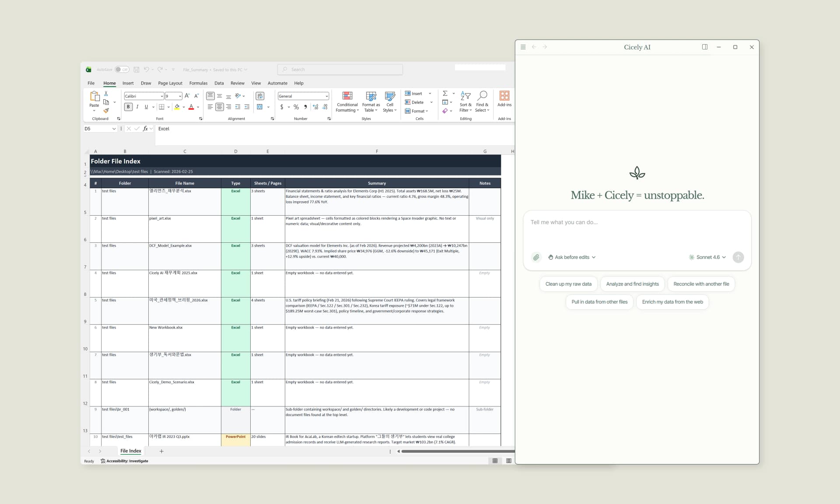Viewport: 840px width, 504px height.
Task: Open the Sonnet 4.6 model dropdown
Action: tap(707, 257)
